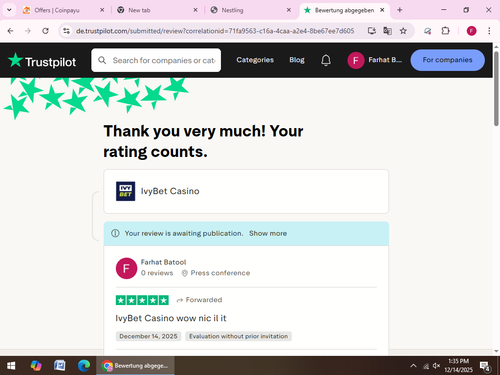The image size is (500, 375).
Task: Click Farhat Batool's reviewer avatar
Action: point(126,268)
